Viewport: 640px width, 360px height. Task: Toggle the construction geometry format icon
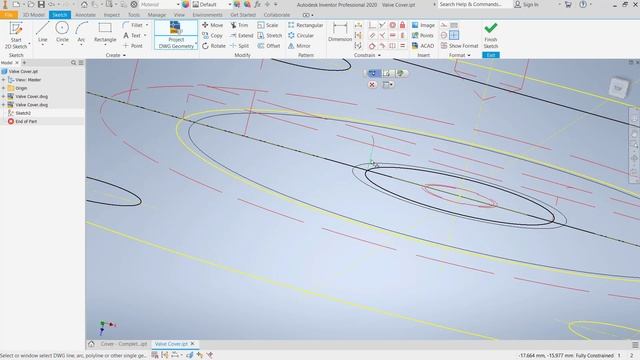[x=444, y=25]
